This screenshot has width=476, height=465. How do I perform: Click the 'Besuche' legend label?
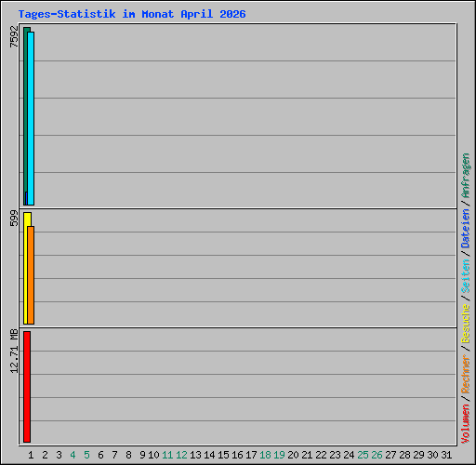click(466, 324)
